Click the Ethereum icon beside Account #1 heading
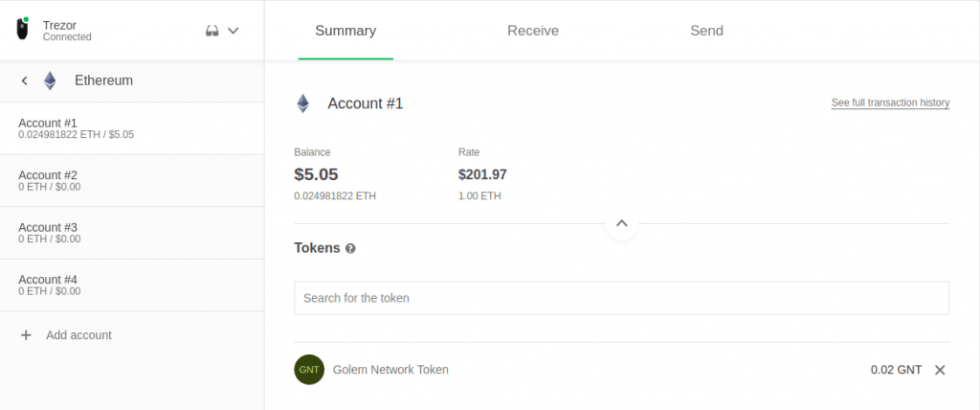980x410 pixels. tap(302, 103)
